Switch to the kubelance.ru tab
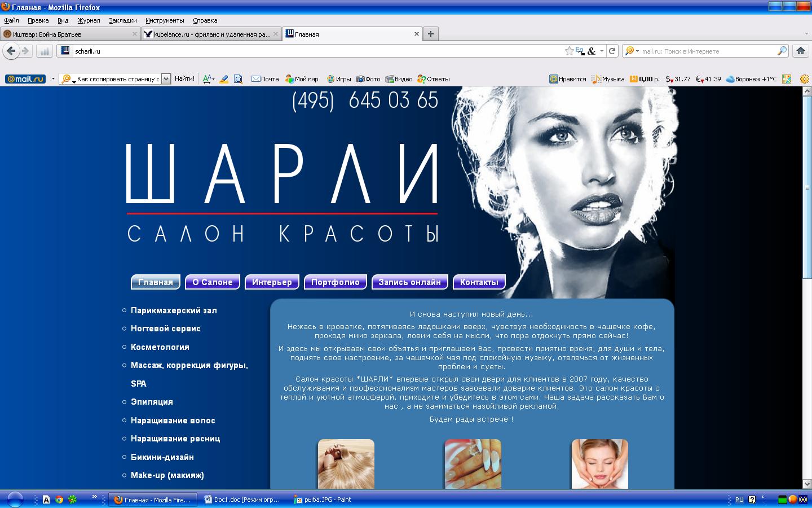 click(211, 34)
